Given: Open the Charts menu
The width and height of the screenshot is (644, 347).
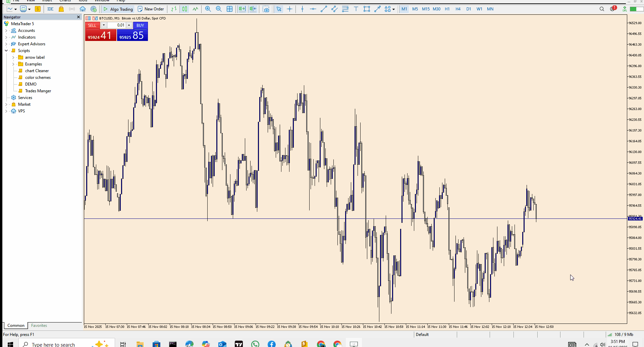Looking at the screenshot, I should (65, 1).
